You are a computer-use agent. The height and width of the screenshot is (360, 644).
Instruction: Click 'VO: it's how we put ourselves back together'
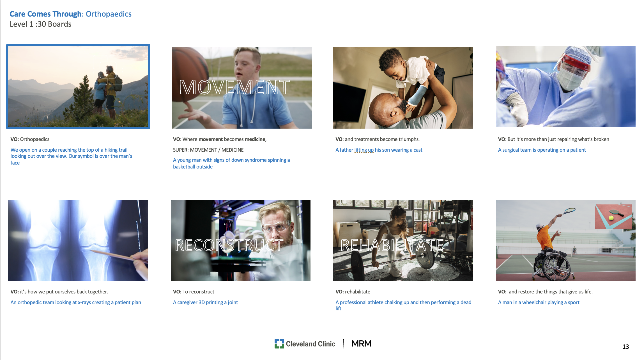[59, 292]
